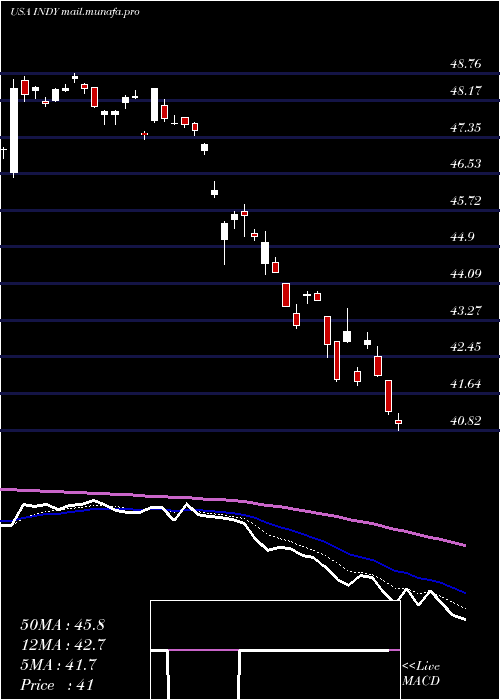Click the MACD indicator box
The height and width of the screenshot is (700, 500).
(275, 650)
